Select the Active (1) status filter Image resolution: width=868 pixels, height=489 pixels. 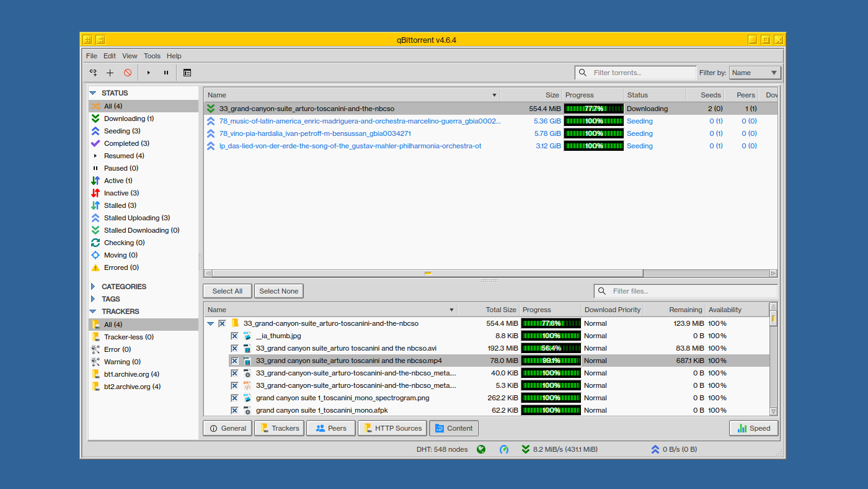[x=143, y=181]
